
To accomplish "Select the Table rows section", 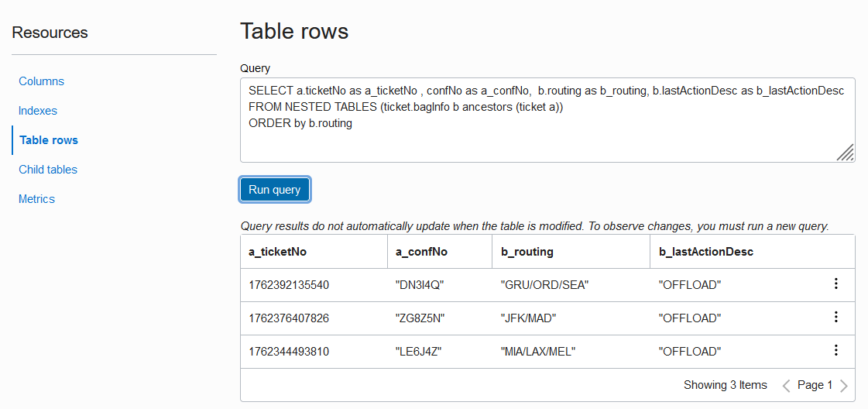I will coord(49,140).
